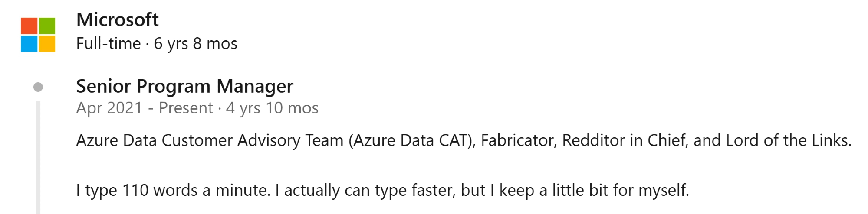Click the yellow square of the Microsoft logo

click(47, 44)
